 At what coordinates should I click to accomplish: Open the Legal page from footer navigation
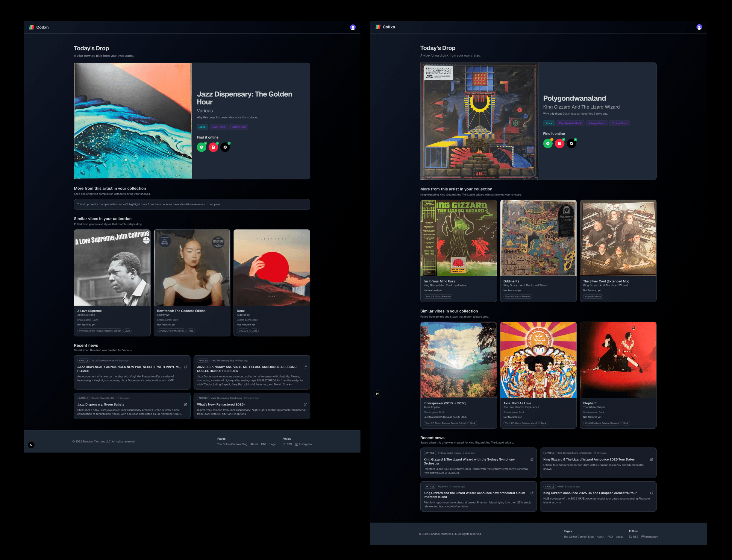[273, 444]
